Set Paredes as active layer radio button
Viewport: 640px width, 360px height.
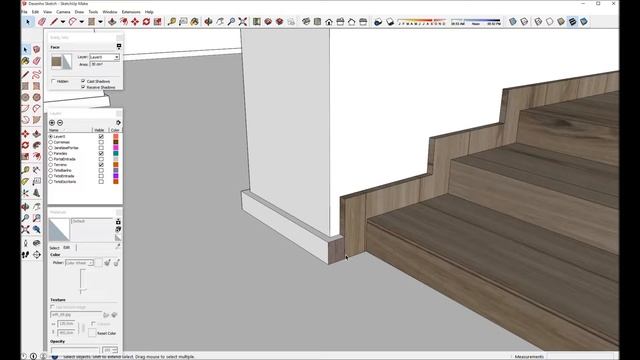(x=51, y=153)
